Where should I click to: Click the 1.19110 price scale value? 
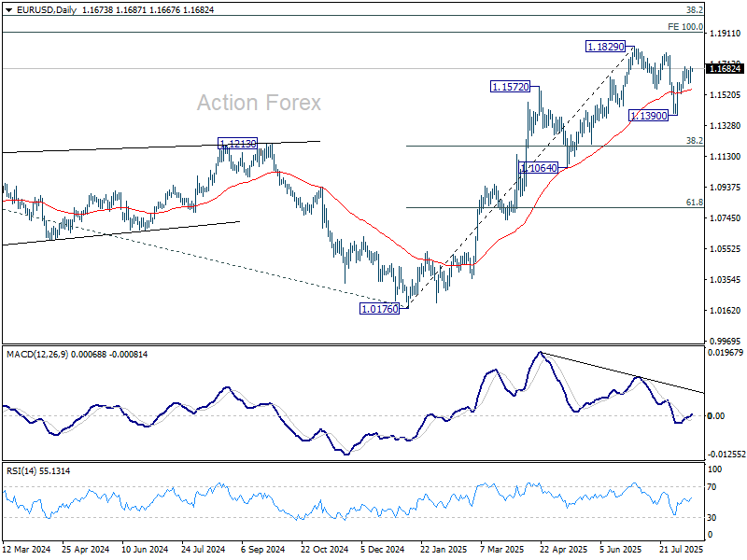pos(726,34)
